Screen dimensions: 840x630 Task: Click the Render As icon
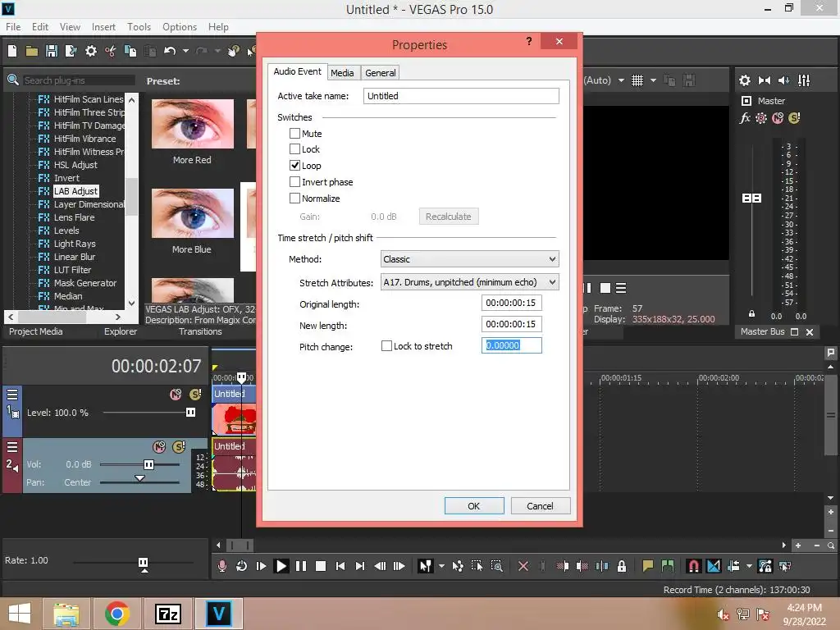(x=71, y=51)
